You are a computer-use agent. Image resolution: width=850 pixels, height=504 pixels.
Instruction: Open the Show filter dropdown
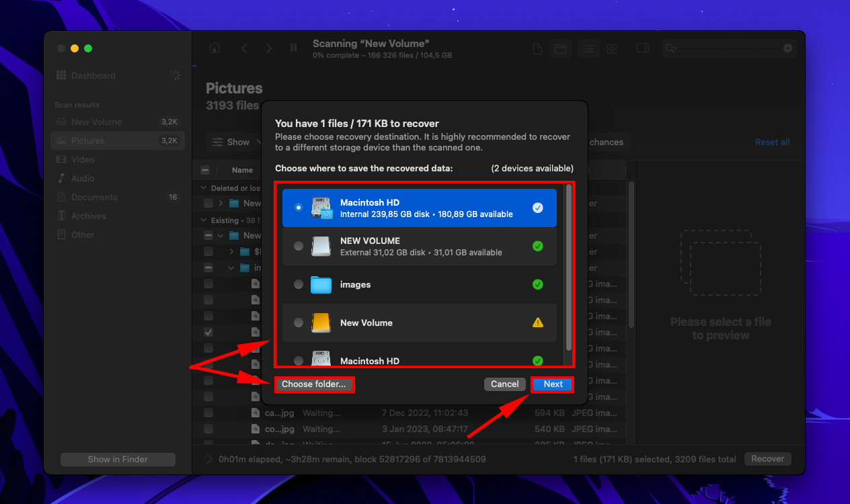pyautogui.click(x=231, y=142)
